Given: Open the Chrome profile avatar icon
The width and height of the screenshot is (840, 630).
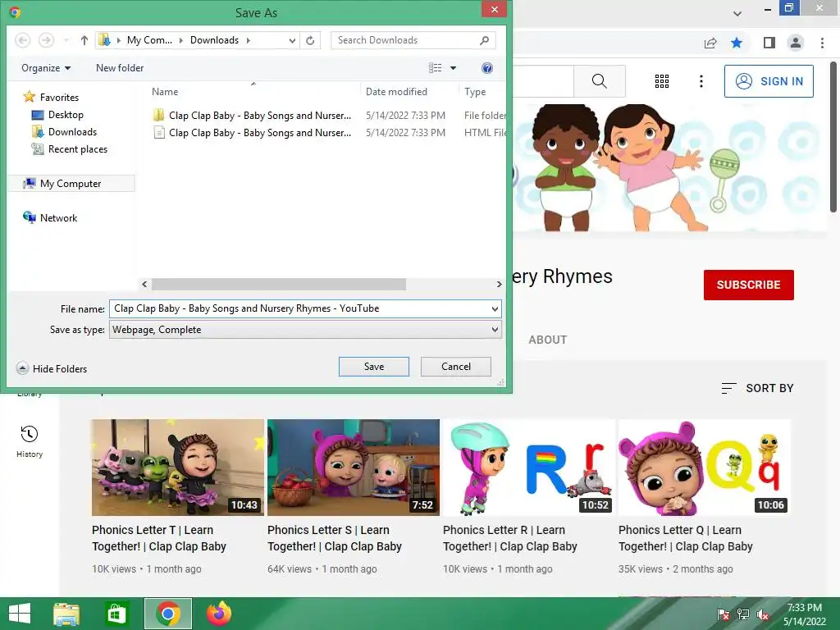Looking at the screenshot, I should (796, 43).
